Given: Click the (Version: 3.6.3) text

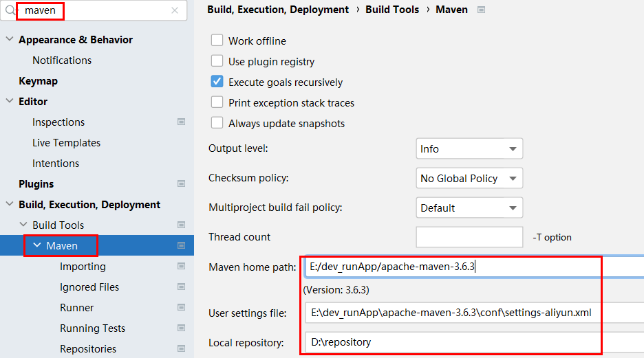Looking at the screenshot, I should [x=336, y=290].
